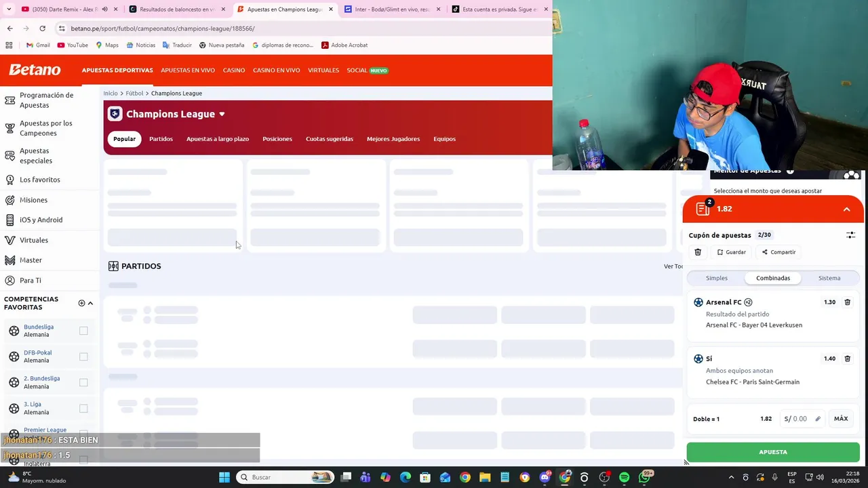Click the pencil icon beside stake amount
The height and width of the screenshot is (488, 868).
point(818,419)
